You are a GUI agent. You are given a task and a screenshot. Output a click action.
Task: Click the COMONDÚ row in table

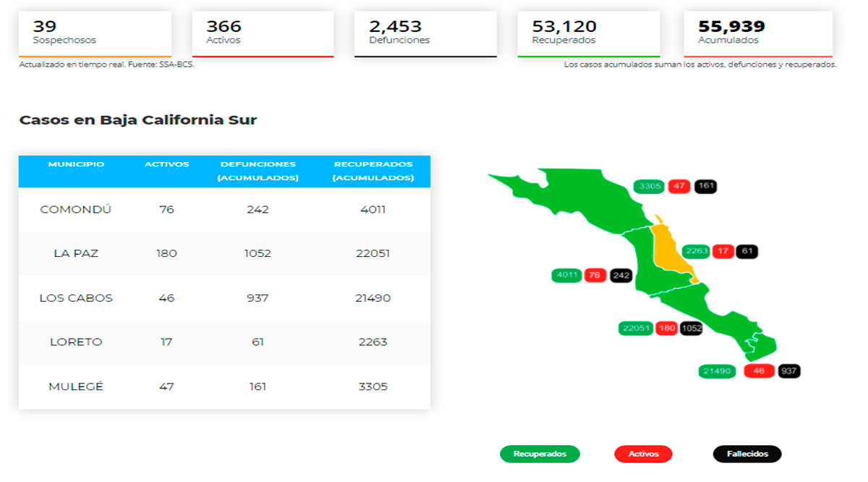[x=224, y=209]
